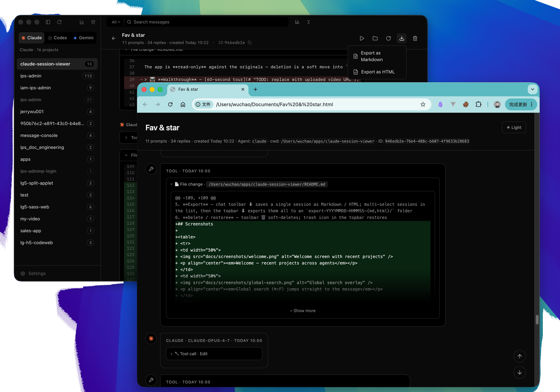
Task: Click refresh icon in session viewer sidebar header
Action: (59, 22)
